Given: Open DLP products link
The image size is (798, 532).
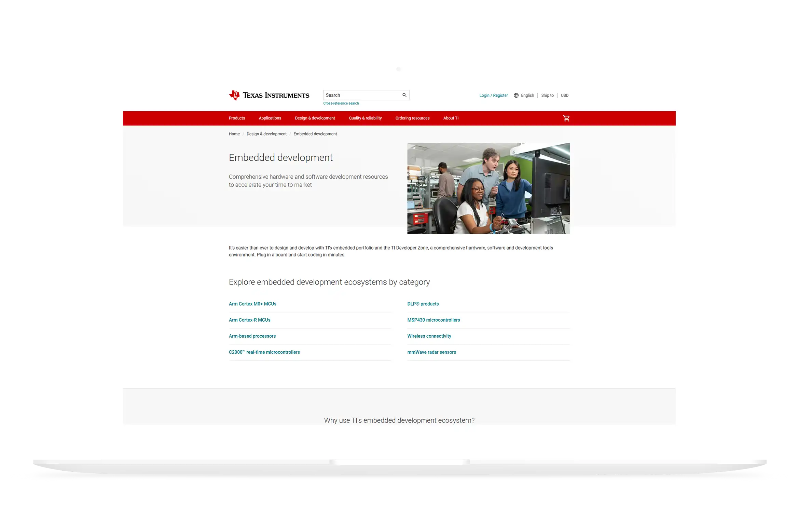Looking at the screenshot, I should tap(423, 304).
